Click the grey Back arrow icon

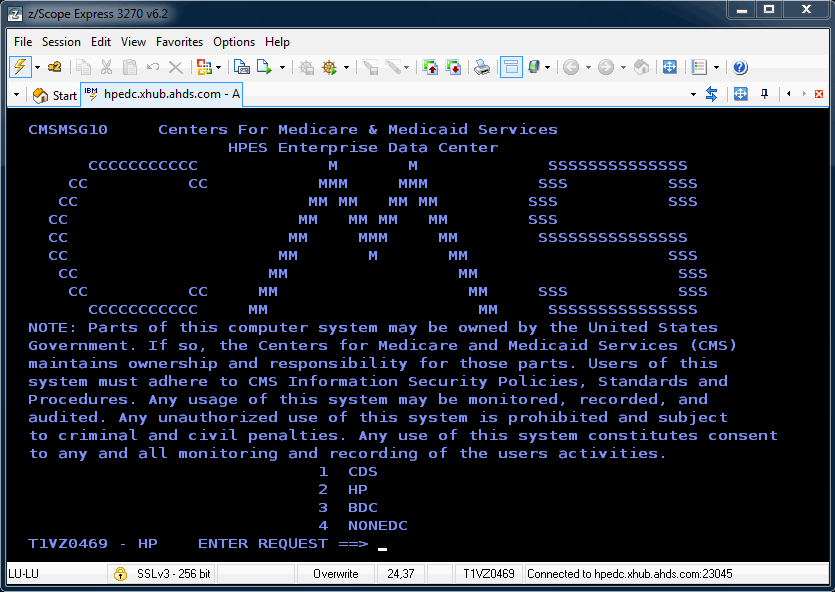click(571, 67)
